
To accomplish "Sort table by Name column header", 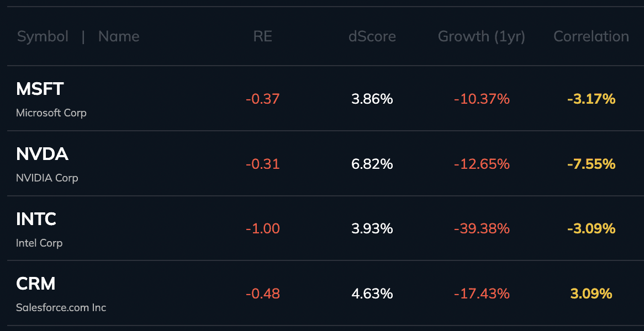I will click(119, 37).
